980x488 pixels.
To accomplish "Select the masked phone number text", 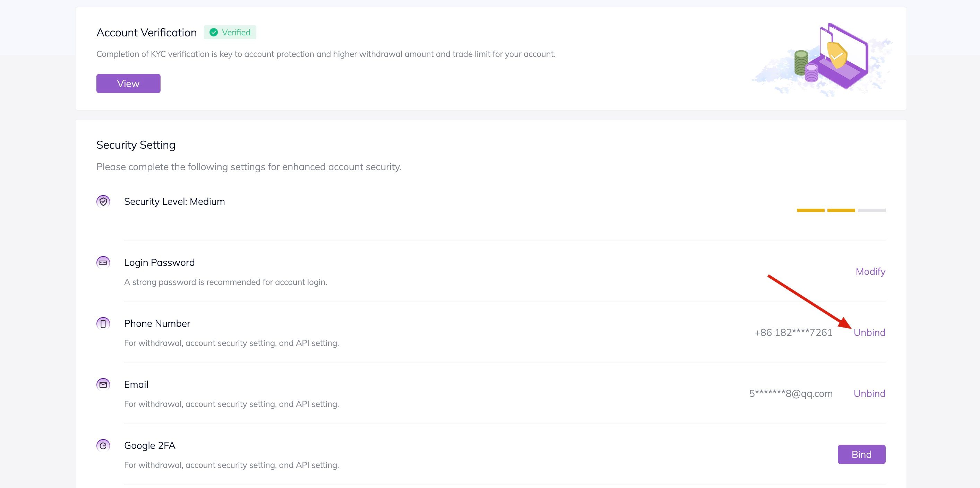I will coord(793,332).
